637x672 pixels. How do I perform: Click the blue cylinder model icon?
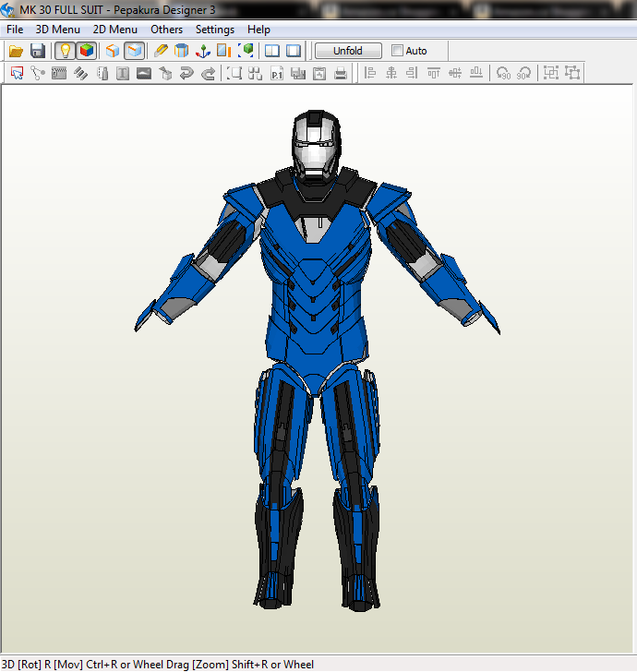(x=181, y=51)
